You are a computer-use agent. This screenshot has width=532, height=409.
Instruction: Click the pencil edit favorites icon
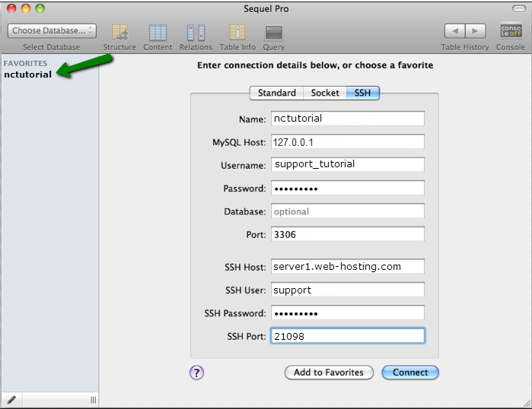tap(11, 400)
